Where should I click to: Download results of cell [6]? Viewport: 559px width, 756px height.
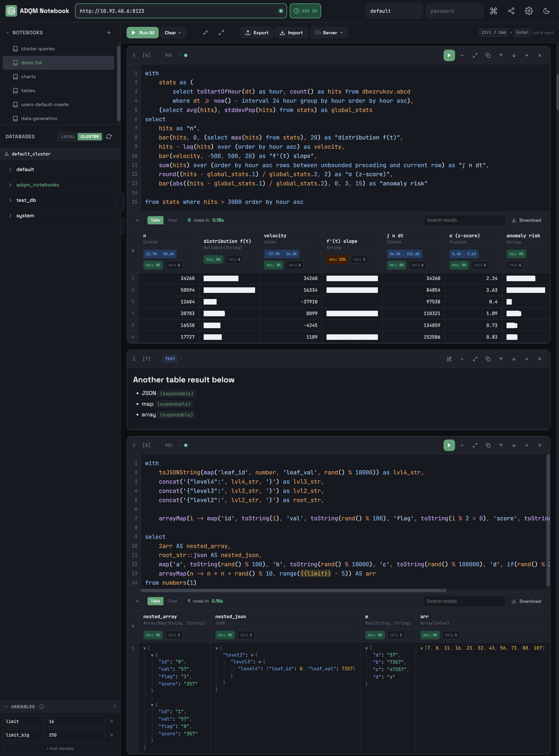click(526, 220)
